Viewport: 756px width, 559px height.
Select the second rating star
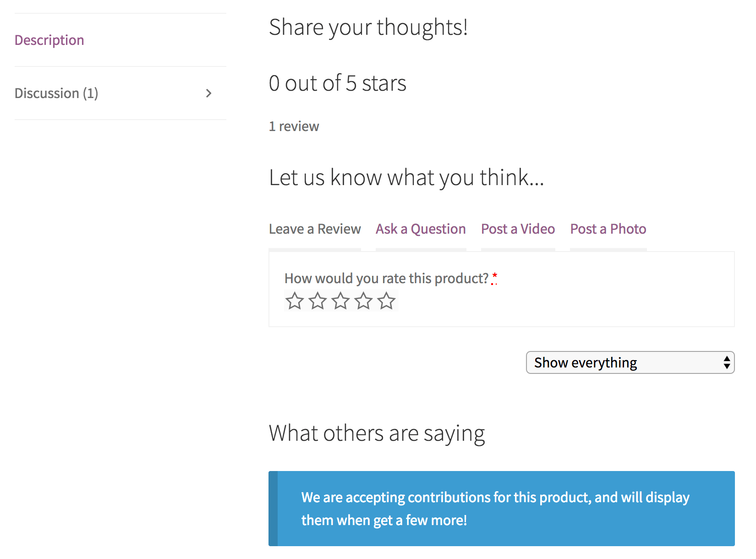pos(318,301)
